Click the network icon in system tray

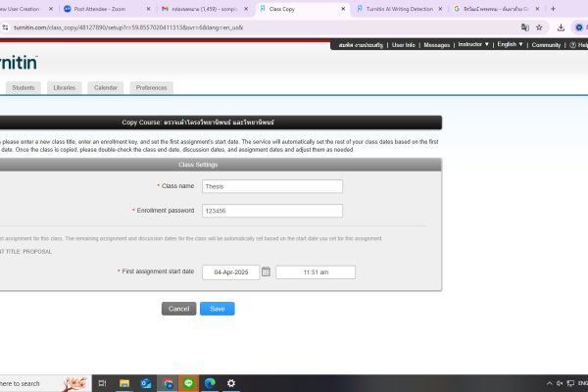(570, 383)
